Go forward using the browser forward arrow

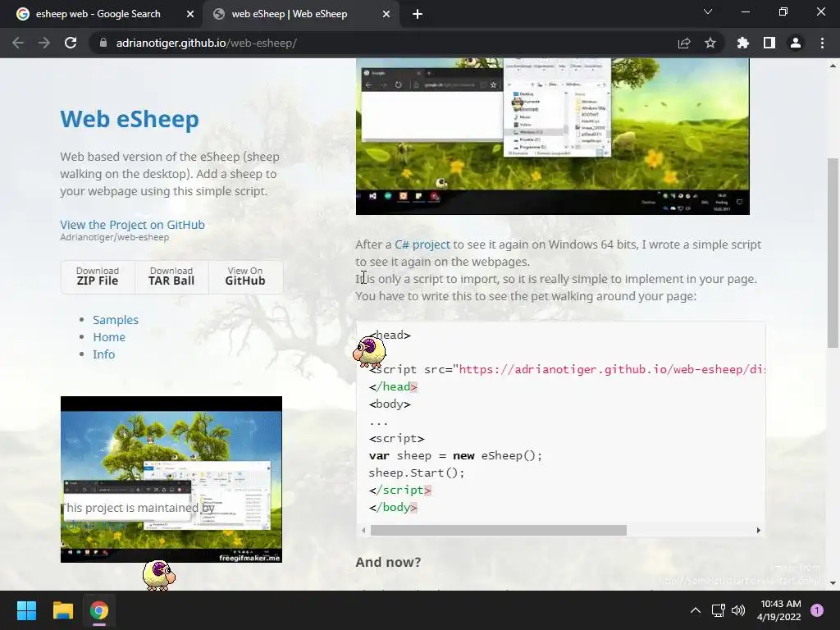[44, 43]
